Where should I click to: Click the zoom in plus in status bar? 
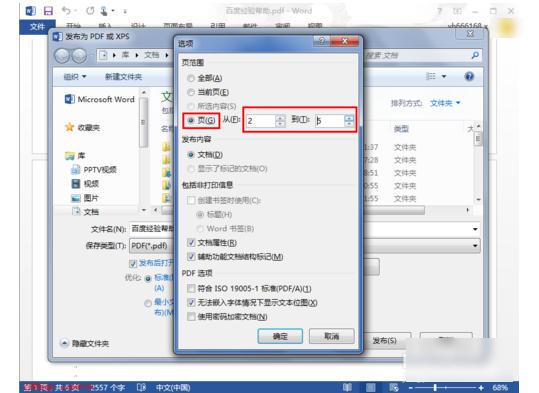pos(481,387)
